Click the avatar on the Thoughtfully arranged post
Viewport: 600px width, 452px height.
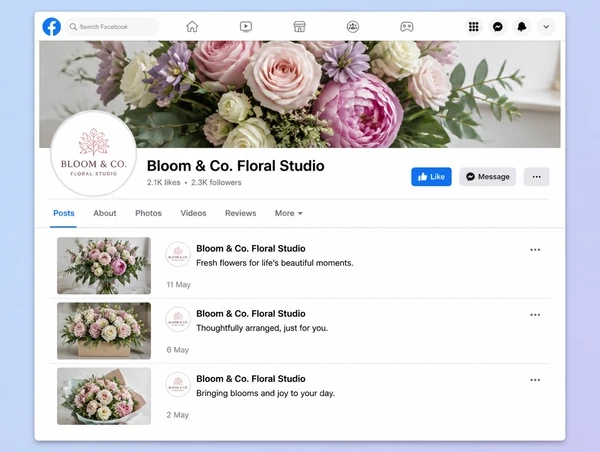click(x=178, y=319)
